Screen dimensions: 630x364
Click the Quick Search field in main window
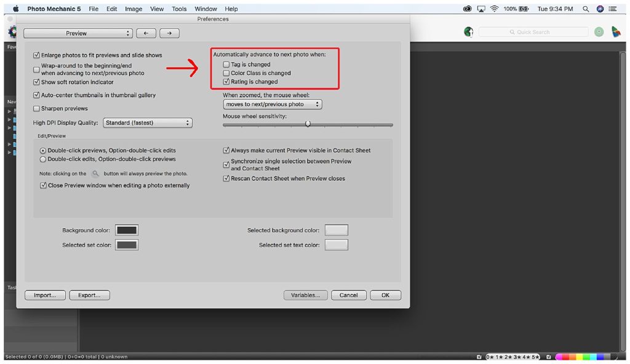pos(533,32)
